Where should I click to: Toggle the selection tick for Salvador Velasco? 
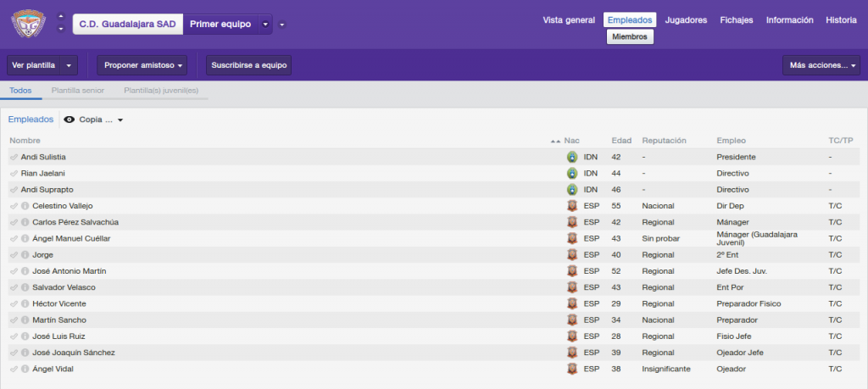[x=14, y=288]
